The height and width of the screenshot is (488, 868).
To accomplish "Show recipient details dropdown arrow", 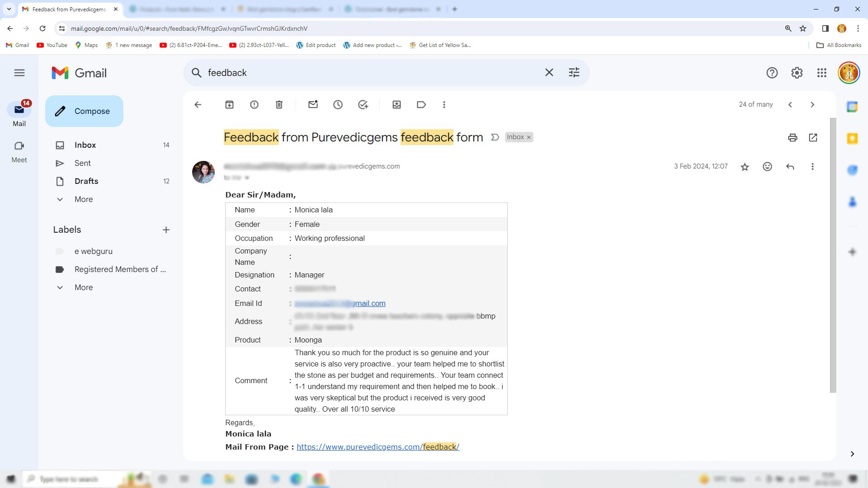I will pyautogui.click(x=247, y=178).
